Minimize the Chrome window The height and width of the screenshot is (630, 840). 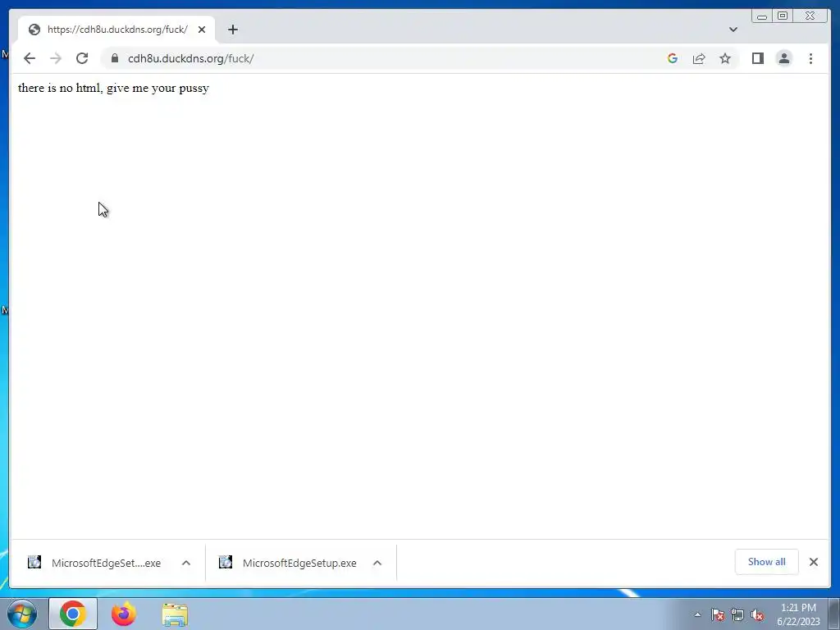point(762,16)
